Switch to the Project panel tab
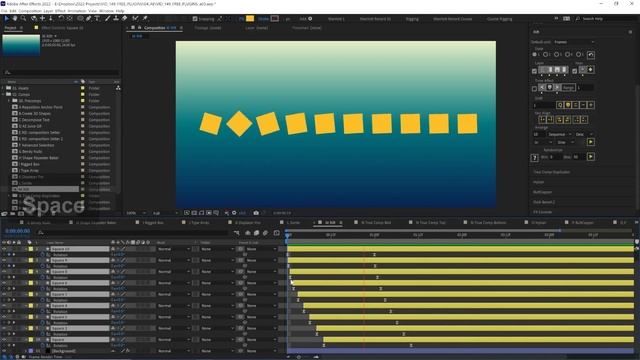Viewport: 640px width, 360px height. coord(11,28)
